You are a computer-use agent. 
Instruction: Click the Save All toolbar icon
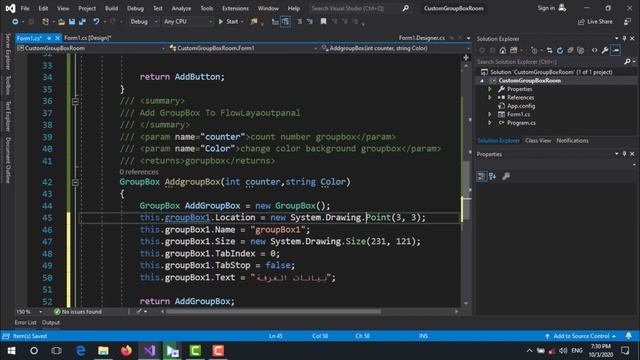click(x=82, y=22)
